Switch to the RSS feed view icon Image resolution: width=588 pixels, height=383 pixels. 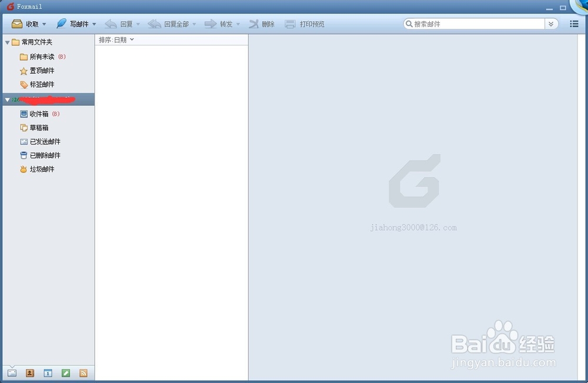pyautogui.click(x=83, y=373)
